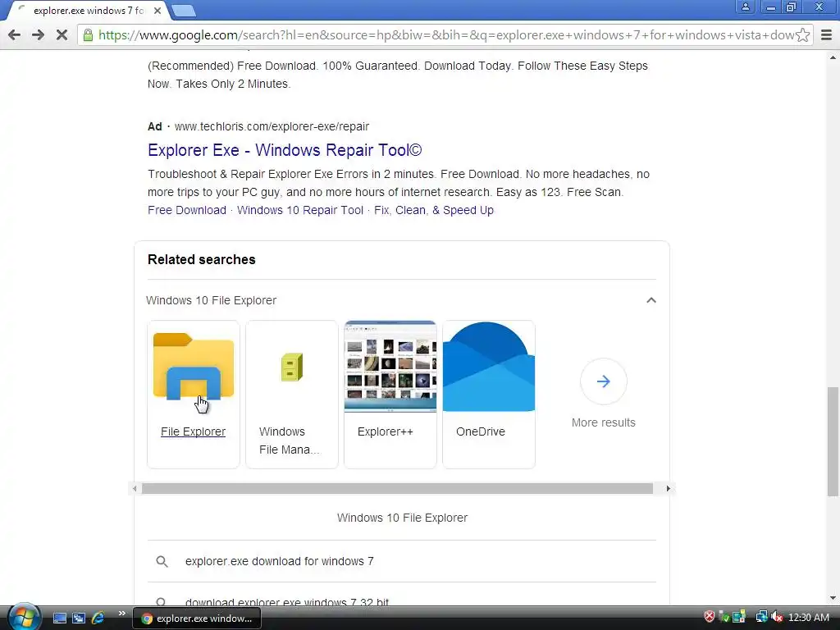The image size is (840, 630).
Task: Click the magnifier beside explorer.exe download suggestion
Action: click(162, 561)
